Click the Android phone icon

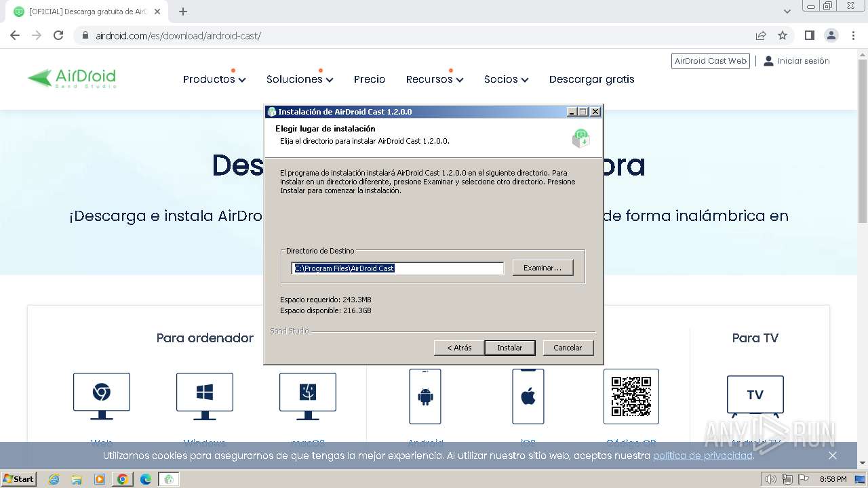(x=425, y=396)
